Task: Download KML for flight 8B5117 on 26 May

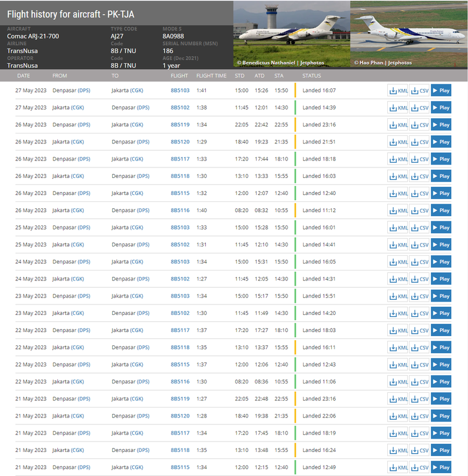Action: [398, 159]
